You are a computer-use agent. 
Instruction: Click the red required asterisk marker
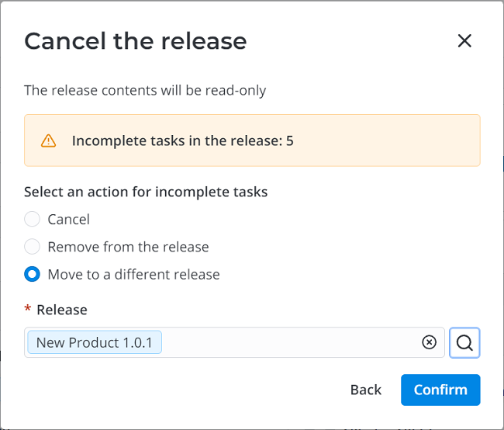[x=28, y=310]
